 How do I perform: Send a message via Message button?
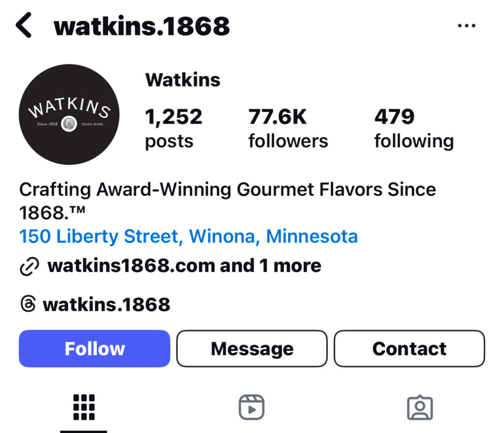coord(252,348)
